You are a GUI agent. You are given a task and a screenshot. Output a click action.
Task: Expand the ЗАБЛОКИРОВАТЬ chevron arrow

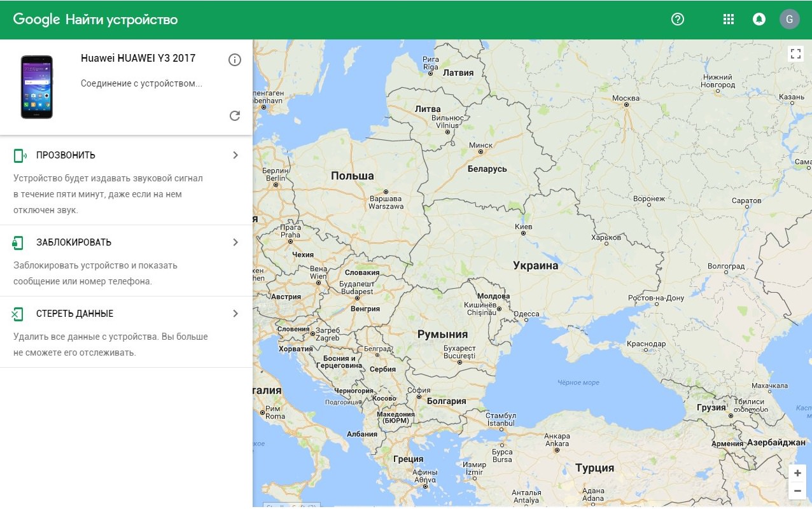[235, 242]
